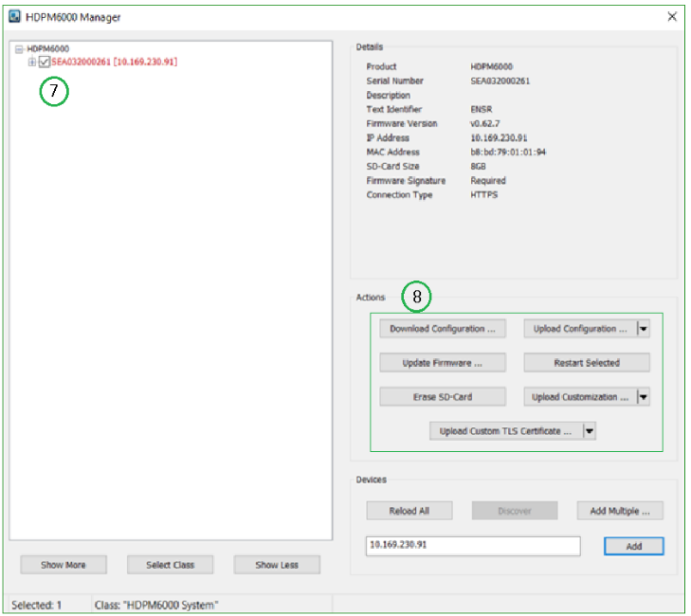
Task: Open Upload Custom TLS Certificate dropdown arrow
Action: [x=590, y=431]
